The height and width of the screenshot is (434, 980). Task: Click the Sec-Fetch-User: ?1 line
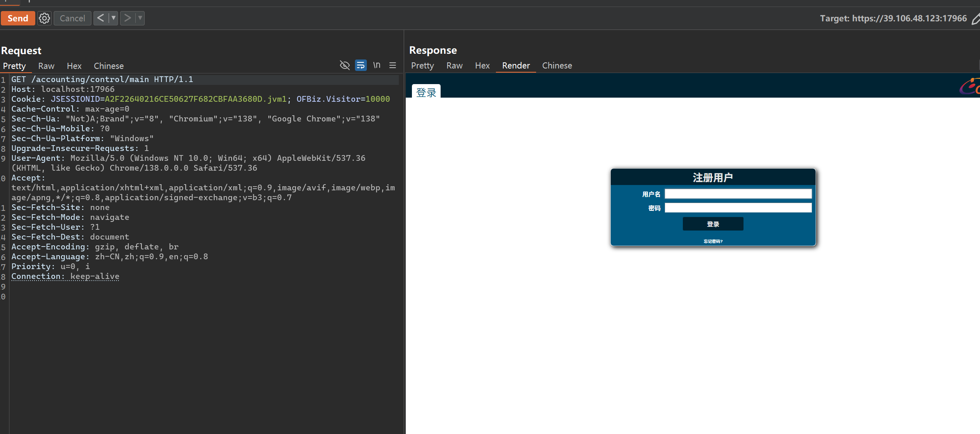(x=55, y=227)
